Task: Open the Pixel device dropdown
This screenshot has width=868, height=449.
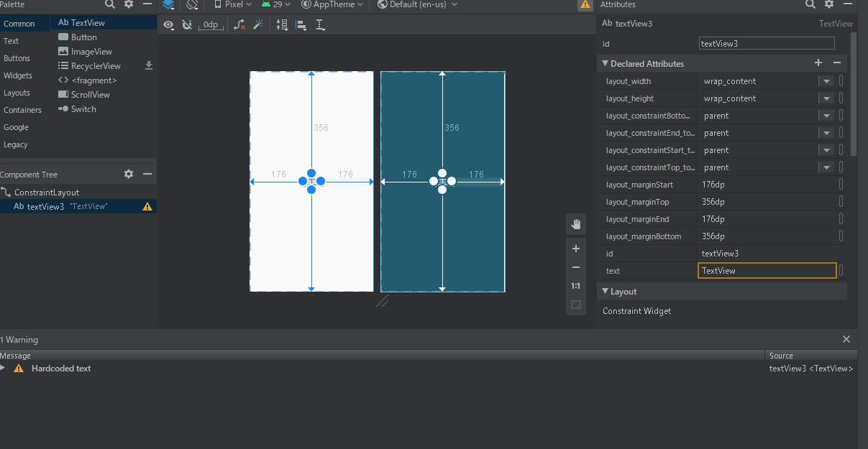Action: point(230,5)
